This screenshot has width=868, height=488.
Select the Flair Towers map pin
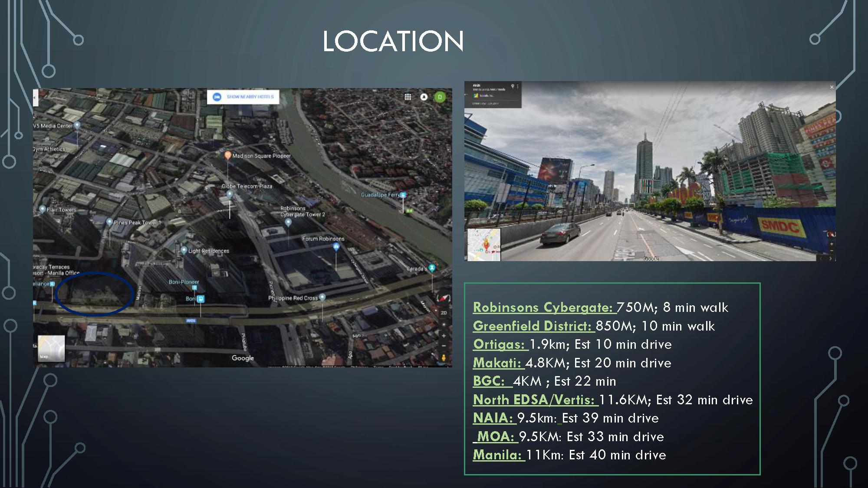43,210
